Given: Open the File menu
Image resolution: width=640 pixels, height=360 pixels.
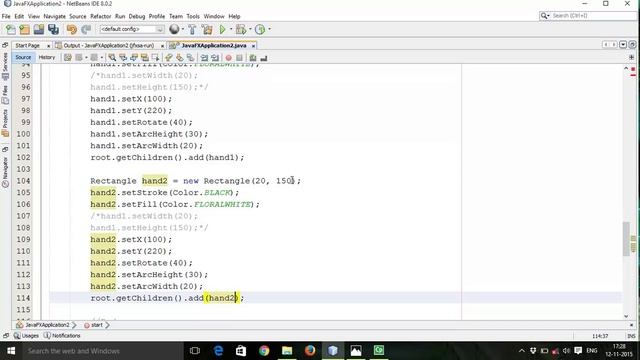Looking at the screenshot, I should click(6, 16).
